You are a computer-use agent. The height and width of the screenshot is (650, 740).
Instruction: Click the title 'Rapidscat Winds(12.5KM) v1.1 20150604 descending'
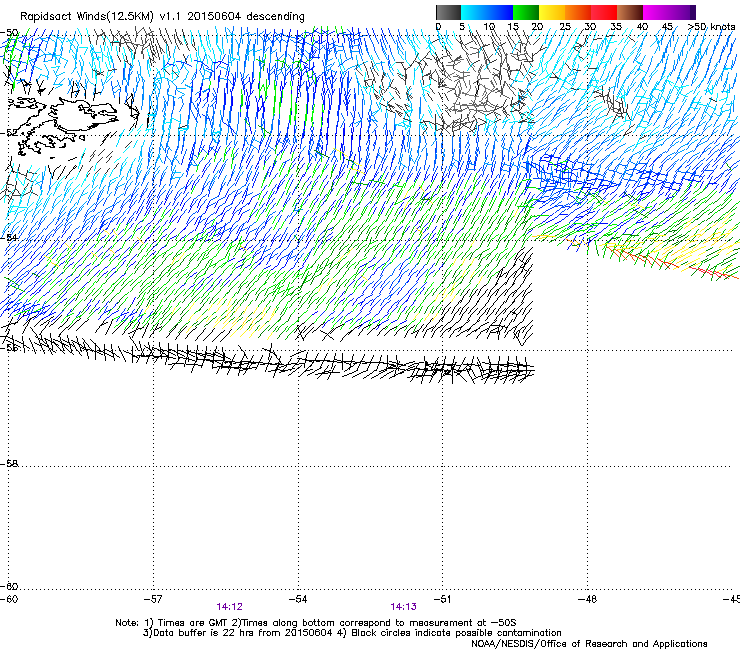pos(162,17)
